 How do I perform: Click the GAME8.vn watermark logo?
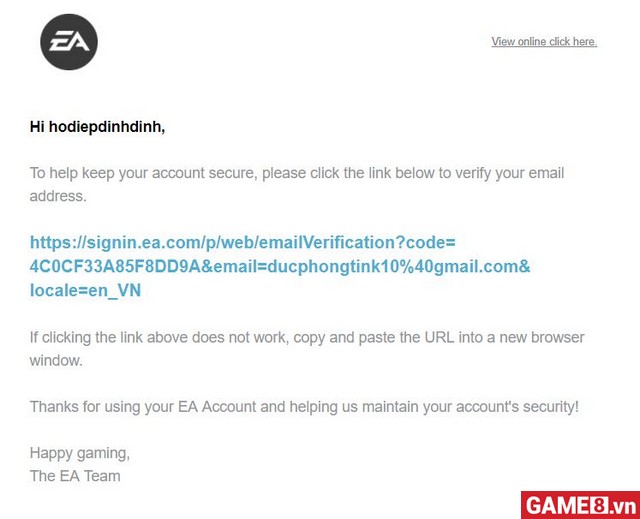pyautogui.click(x=580, y=506)
